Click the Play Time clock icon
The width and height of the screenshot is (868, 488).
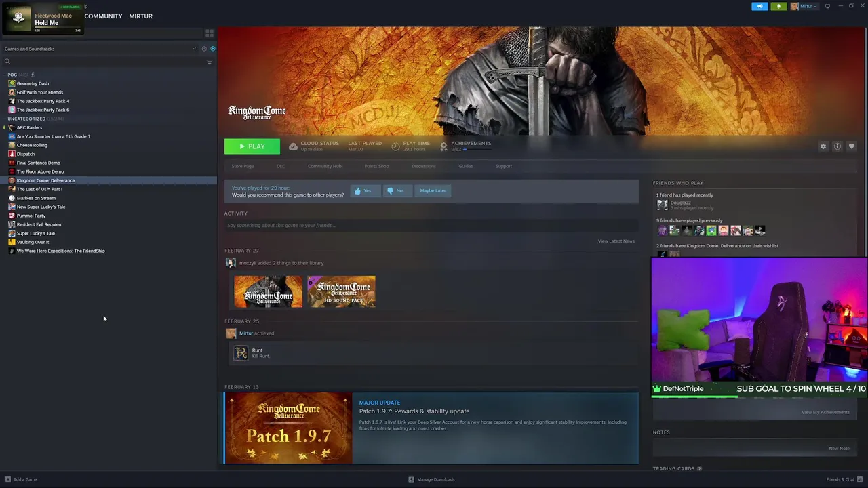[396, 146]
